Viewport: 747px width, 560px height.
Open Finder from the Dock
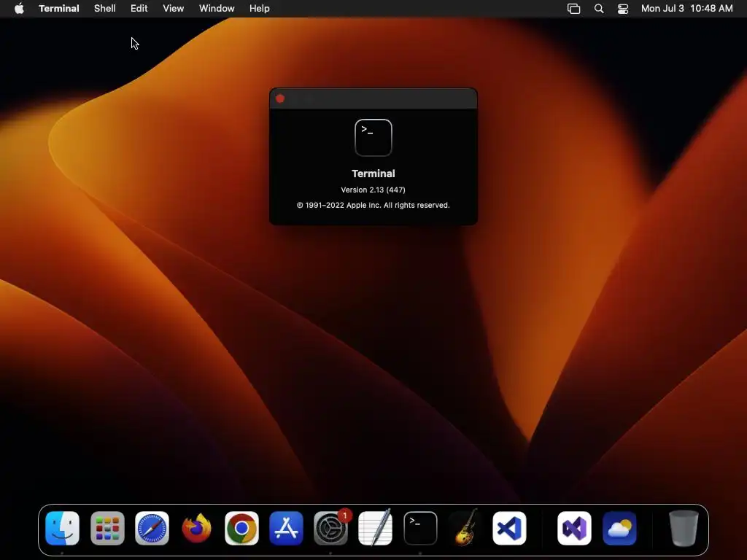63,528
